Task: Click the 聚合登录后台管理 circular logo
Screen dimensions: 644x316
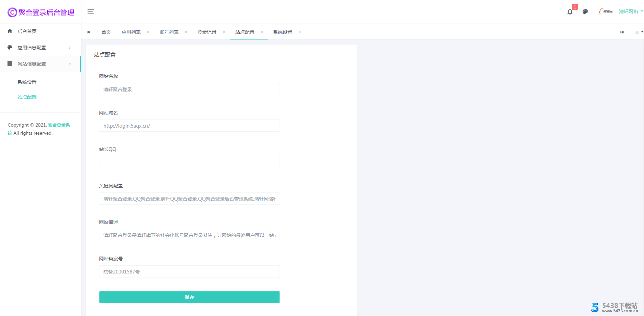Action: tap(11, 12)
